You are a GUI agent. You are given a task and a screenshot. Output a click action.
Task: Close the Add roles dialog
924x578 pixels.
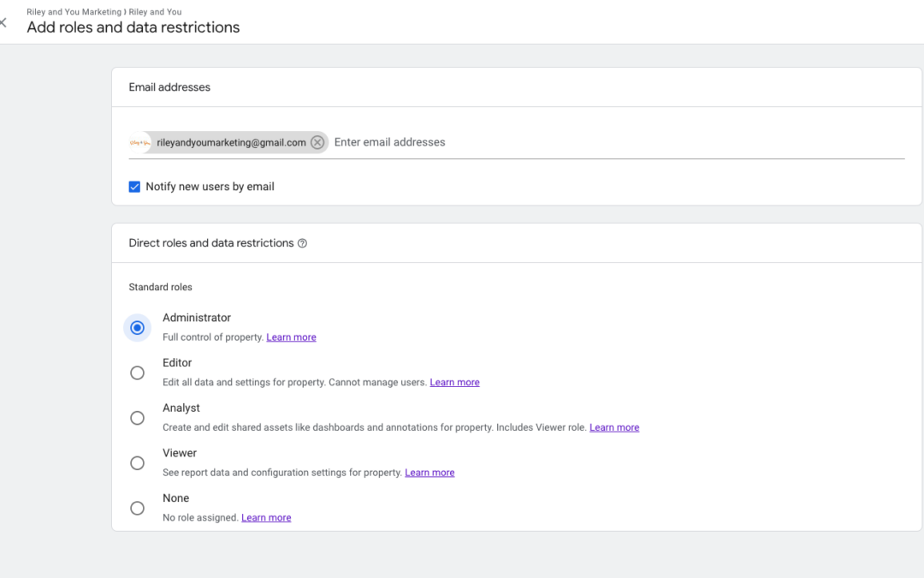coord(3,23)
